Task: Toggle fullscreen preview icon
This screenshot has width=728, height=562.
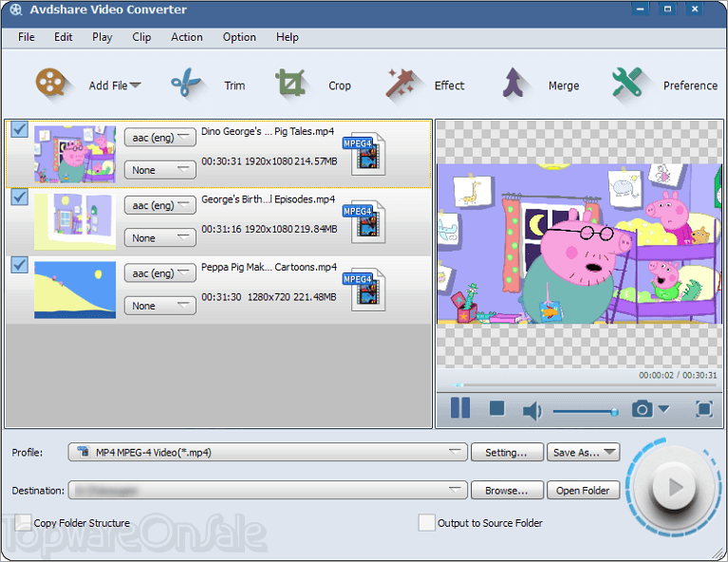Action: pyautogui.click(x=704, y=409)
